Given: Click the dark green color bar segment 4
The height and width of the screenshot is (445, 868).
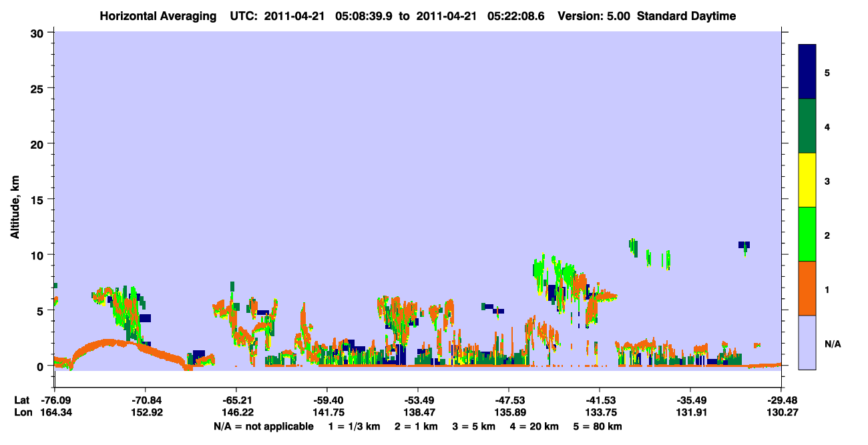Looking at the screenshot, I should point(807,126).
